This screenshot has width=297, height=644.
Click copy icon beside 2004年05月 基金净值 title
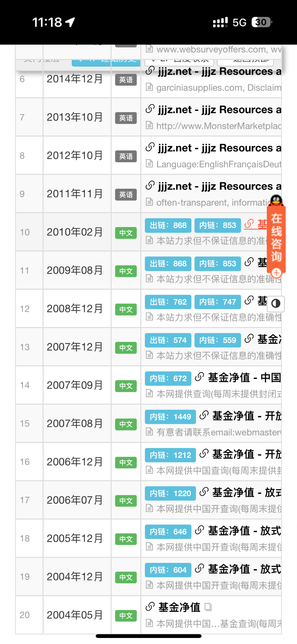[x=208, y=607]
